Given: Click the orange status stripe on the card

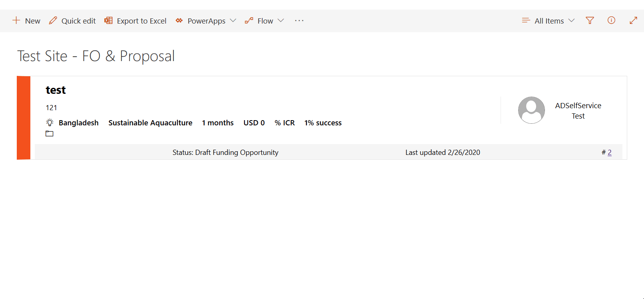Looking at the screenshot, I should [24, 117].
